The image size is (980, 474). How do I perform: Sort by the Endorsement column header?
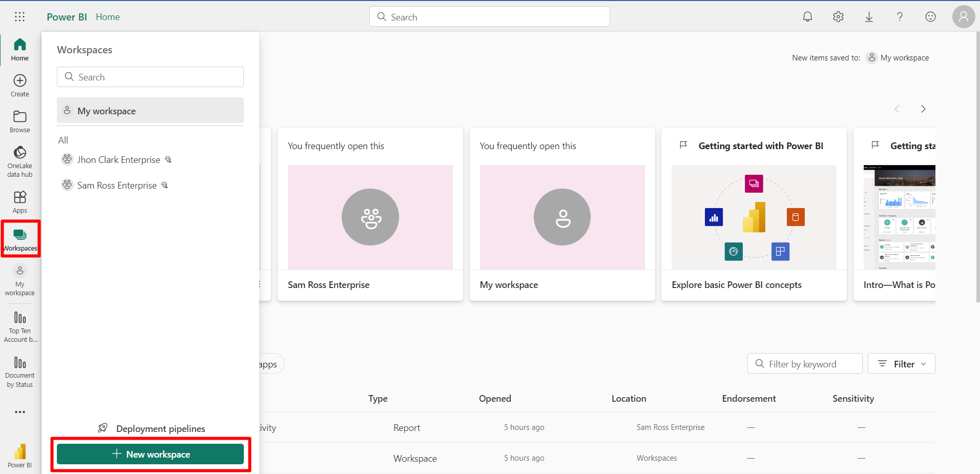pos(749,399)
